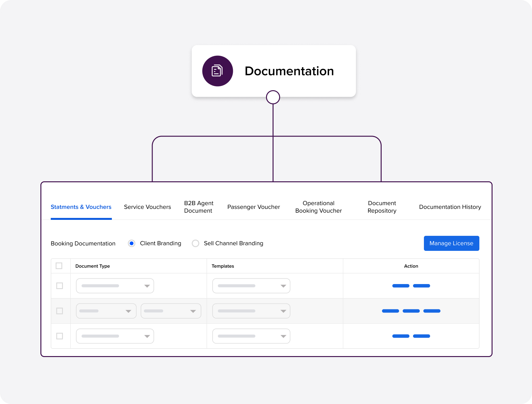Image resolution: width=532 pixels, height=404 pixels.
Task: Open the Document Repository tab
Action: tap(382, 207)
